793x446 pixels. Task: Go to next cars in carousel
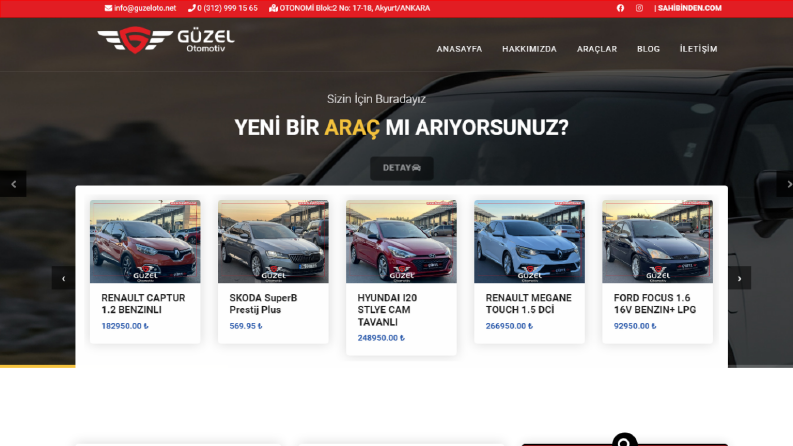pyautogui.click(x=739, y=278)
